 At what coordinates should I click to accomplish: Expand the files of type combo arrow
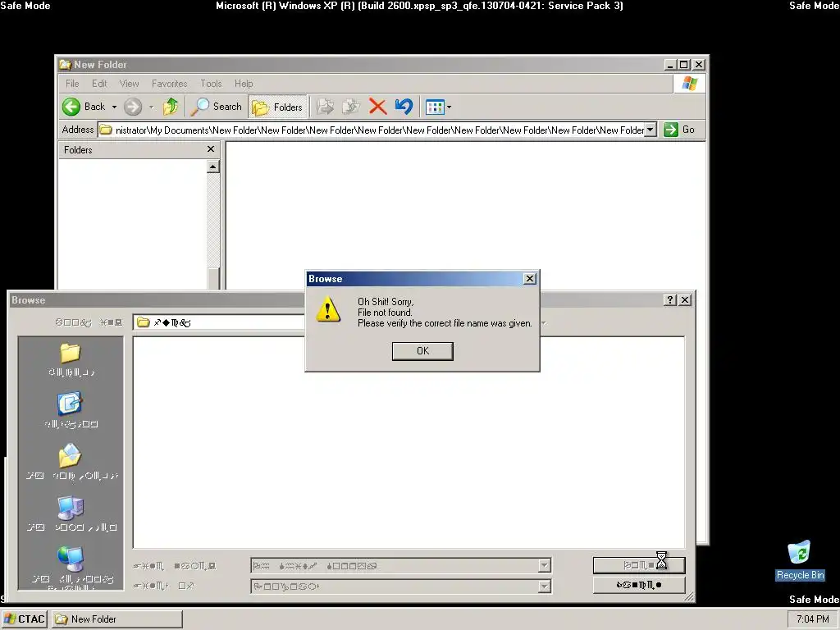(x=545, y=586)
